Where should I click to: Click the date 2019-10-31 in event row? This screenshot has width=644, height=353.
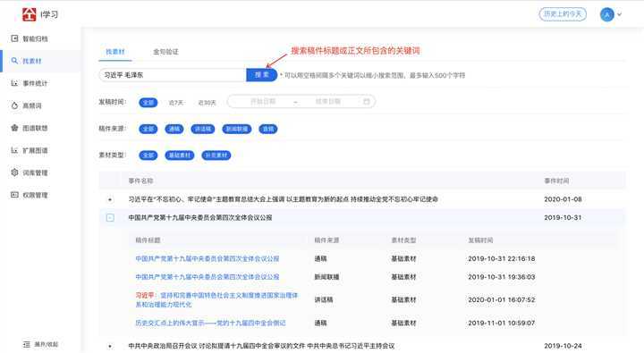(x=563, y=217)
